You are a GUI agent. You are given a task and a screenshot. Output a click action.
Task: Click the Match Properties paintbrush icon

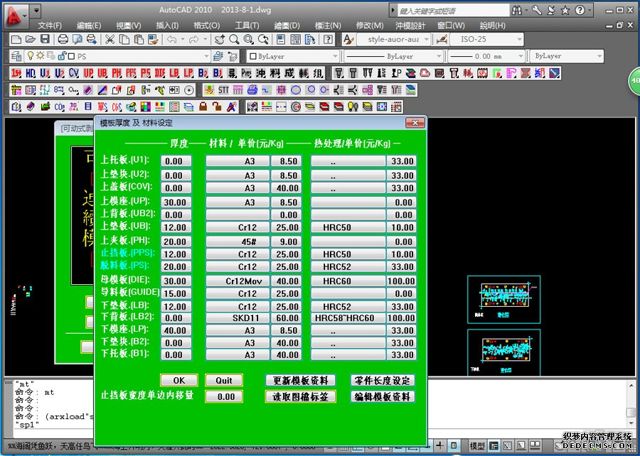pos(153,40)
